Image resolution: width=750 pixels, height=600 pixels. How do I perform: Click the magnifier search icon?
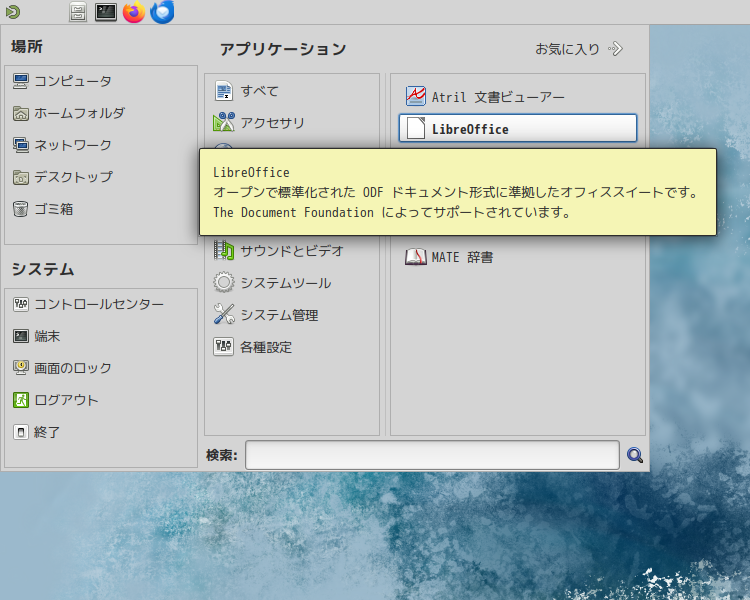click(635, 455)
